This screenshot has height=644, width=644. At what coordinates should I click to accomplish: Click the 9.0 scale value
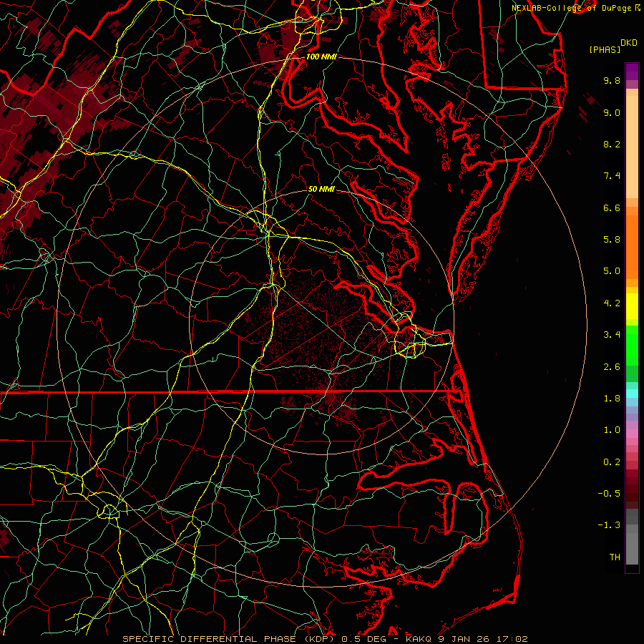[612, 112]
